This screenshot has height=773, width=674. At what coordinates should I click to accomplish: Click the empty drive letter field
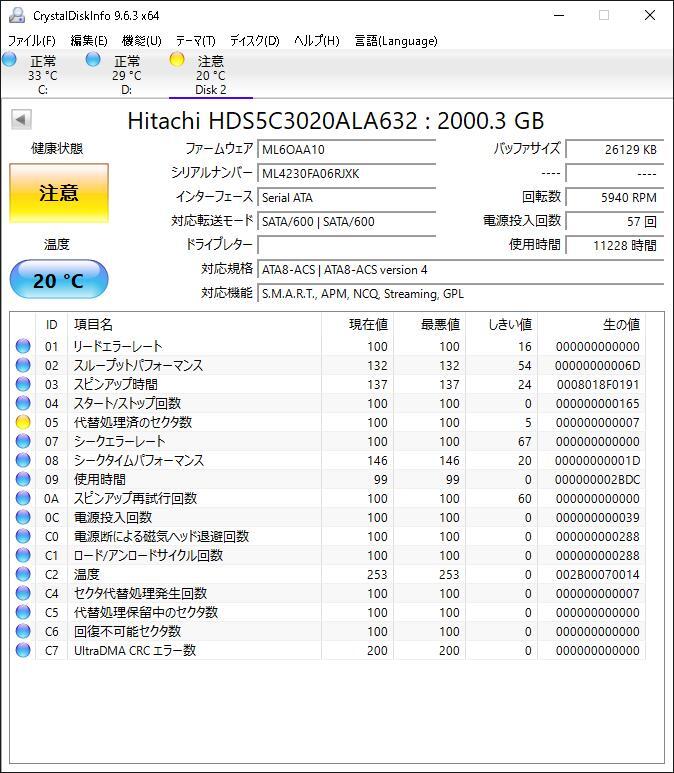point(347,246)
